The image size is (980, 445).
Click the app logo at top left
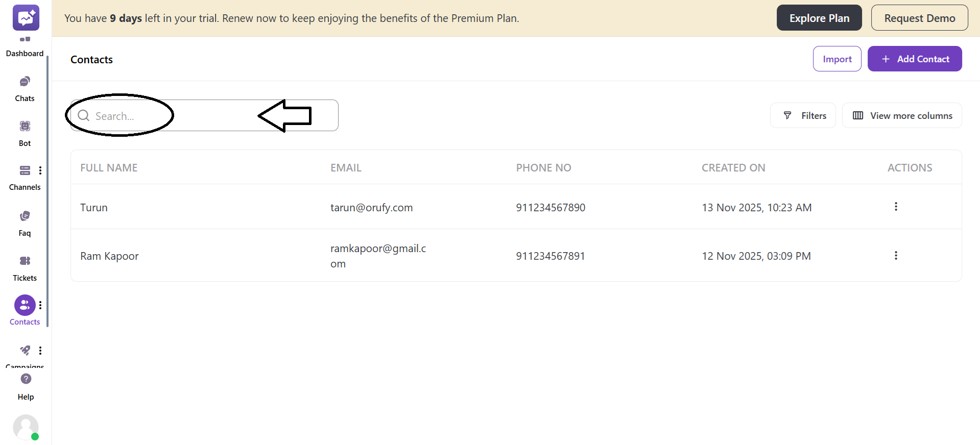point(26,17)
